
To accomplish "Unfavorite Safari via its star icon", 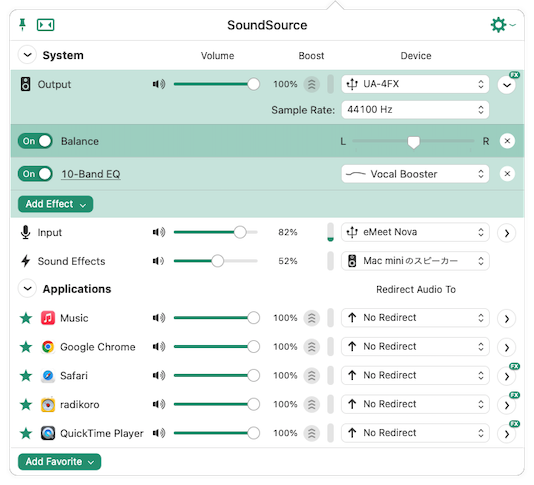I will coord(26,376).
